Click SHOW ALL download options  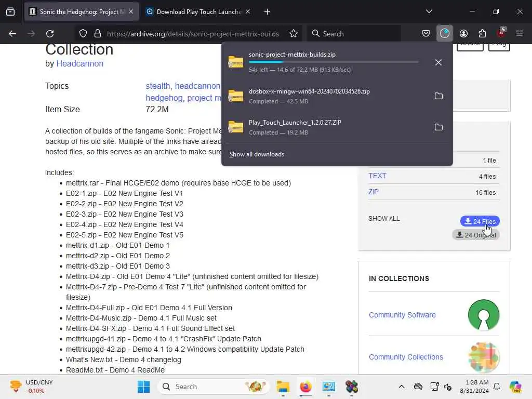tap(384, 219)
